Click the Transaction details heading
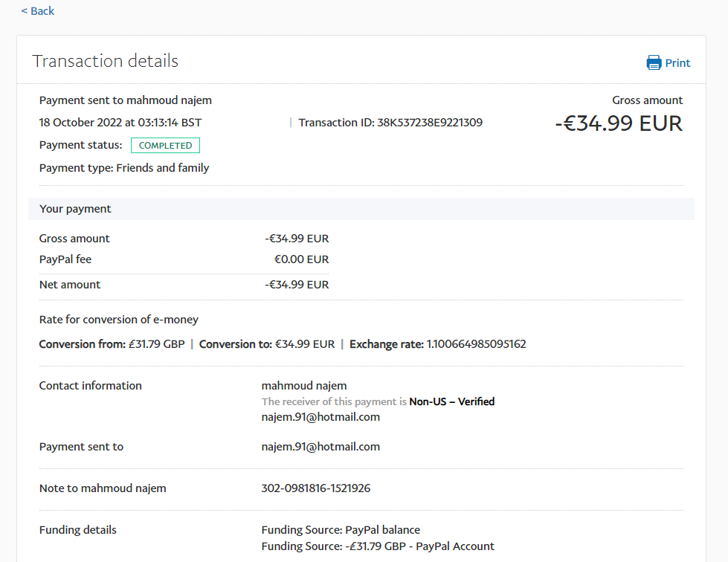Image resolution: width=728 pixels, height=562 pixels. tap(105, 61)
